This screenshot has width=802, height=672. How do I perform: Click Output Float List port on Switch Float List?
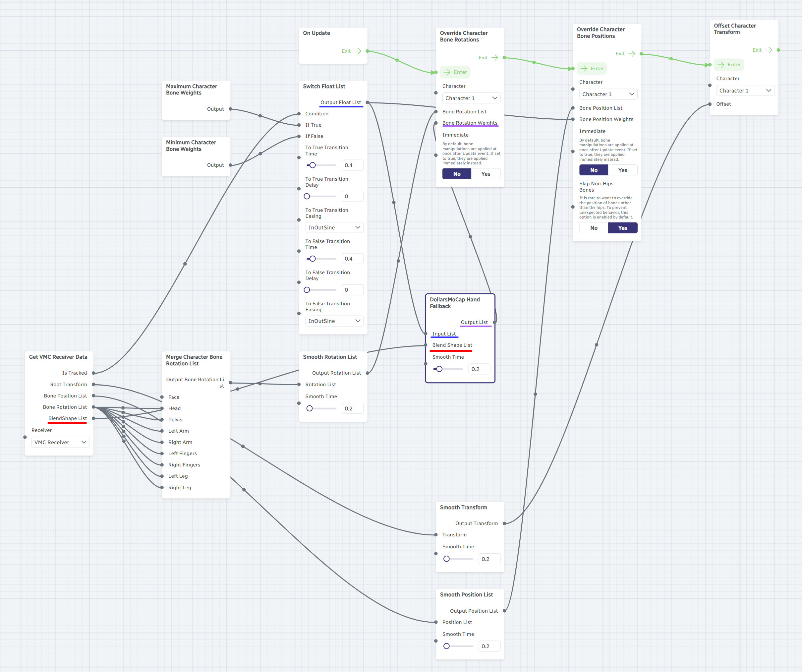[368, 102]
